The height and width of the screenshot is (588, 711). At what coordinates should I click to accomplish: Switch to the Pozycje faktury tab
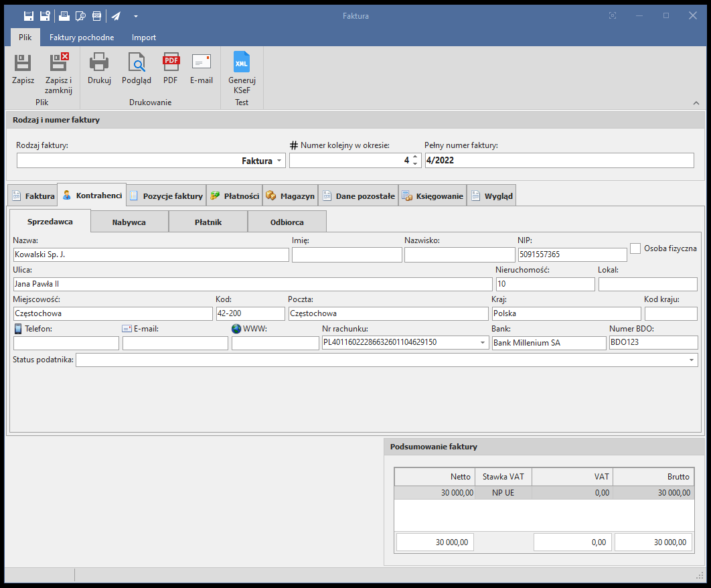click(166, 196)
